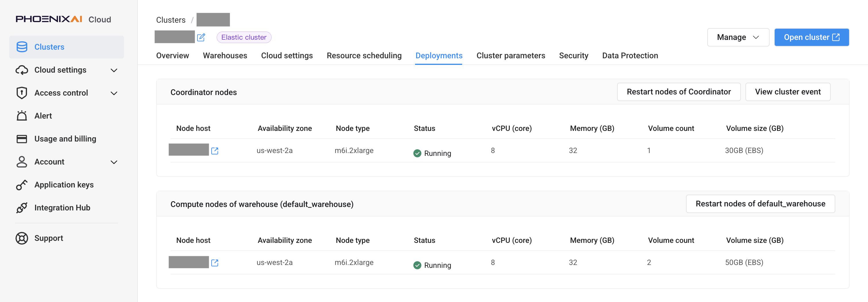Click the Clusters database icon in sidebar
This screenshot has width=868, height=302.
(22, 47)
